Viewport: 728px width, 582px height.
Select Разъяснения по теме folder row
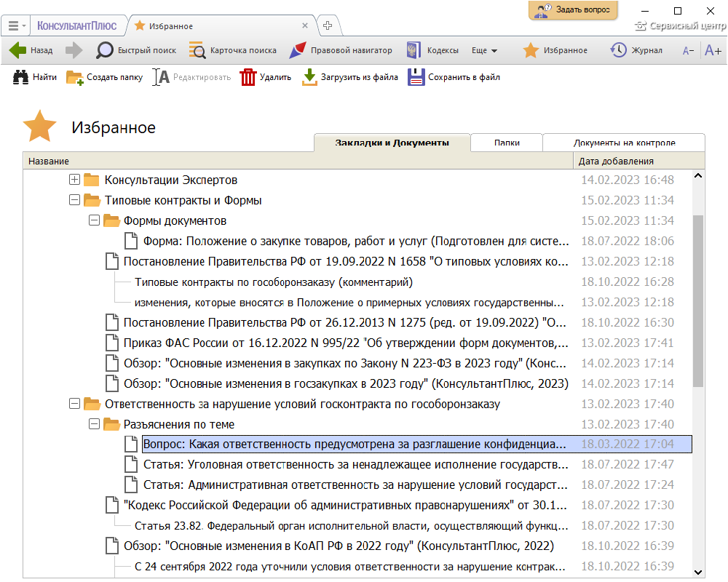coord(179,424)
